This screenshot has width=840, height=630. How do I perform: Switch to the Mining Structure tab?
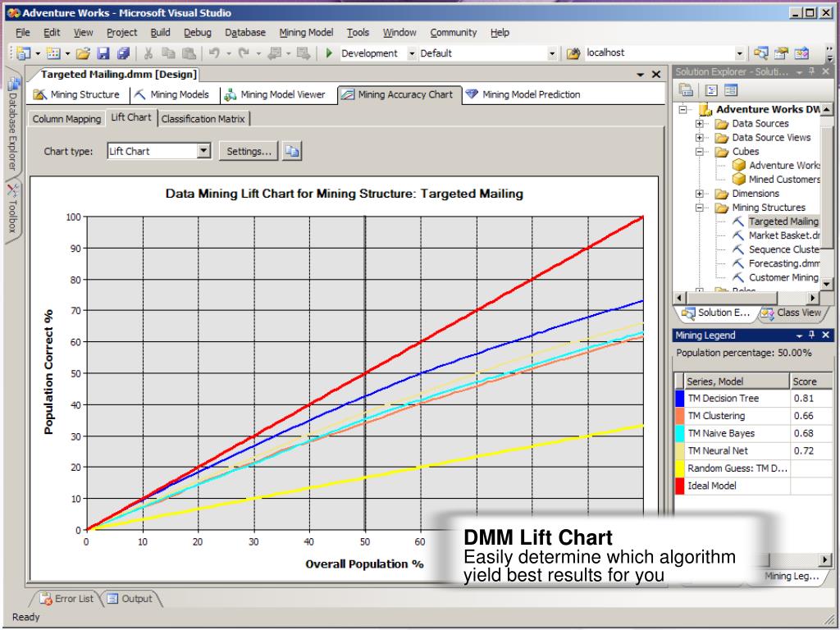76,94
